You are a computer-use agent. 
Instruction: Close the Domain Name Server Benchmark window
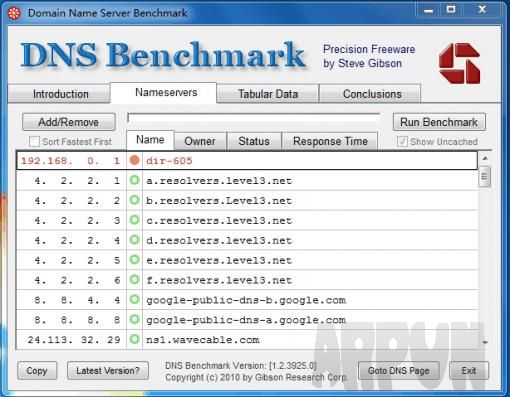click(482, 10)
